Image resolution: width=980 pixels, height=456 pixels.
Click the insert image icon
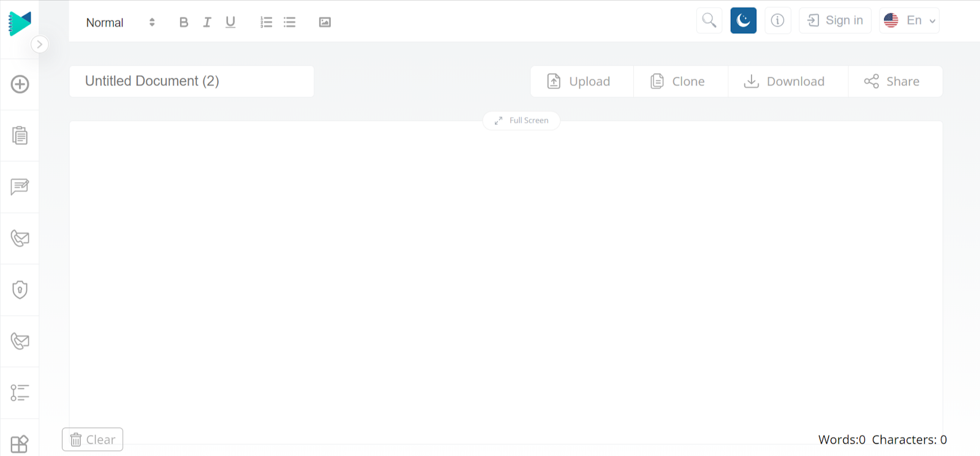coord(325,22)
